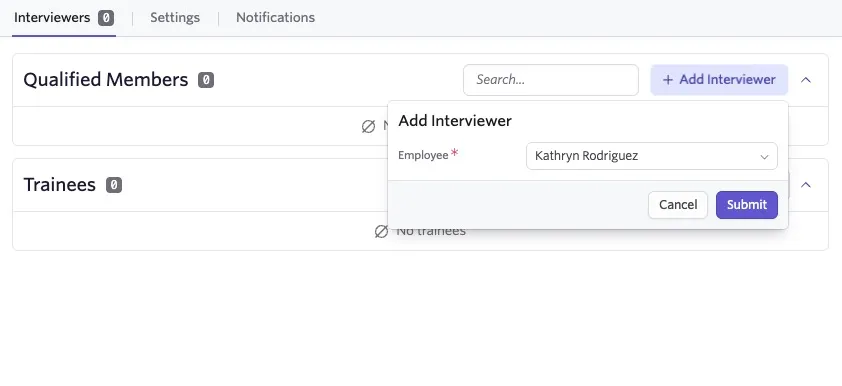The width and height of the screenshot is (842, 386).
Task: Collapse the Qualified Members section chevron
Action: 805,80
